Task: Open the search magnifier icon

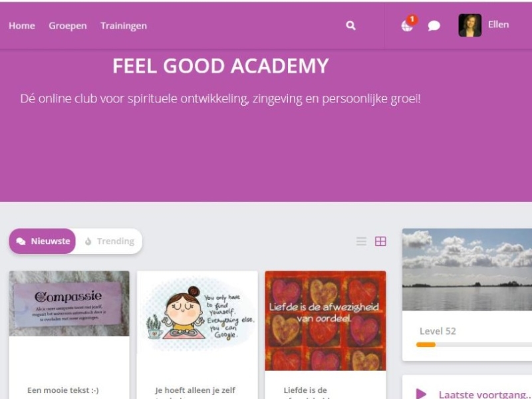Action: tap(350, 25)
